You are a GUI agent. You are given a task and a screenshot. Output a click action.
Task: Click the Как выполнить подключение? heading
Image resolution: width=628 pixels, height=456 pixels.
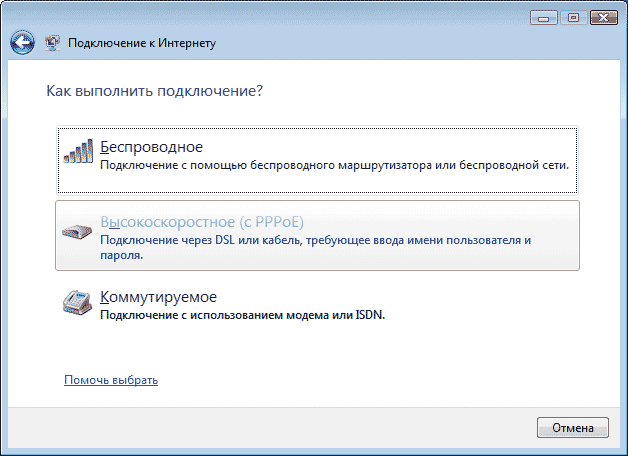click(x=155, y=91)
